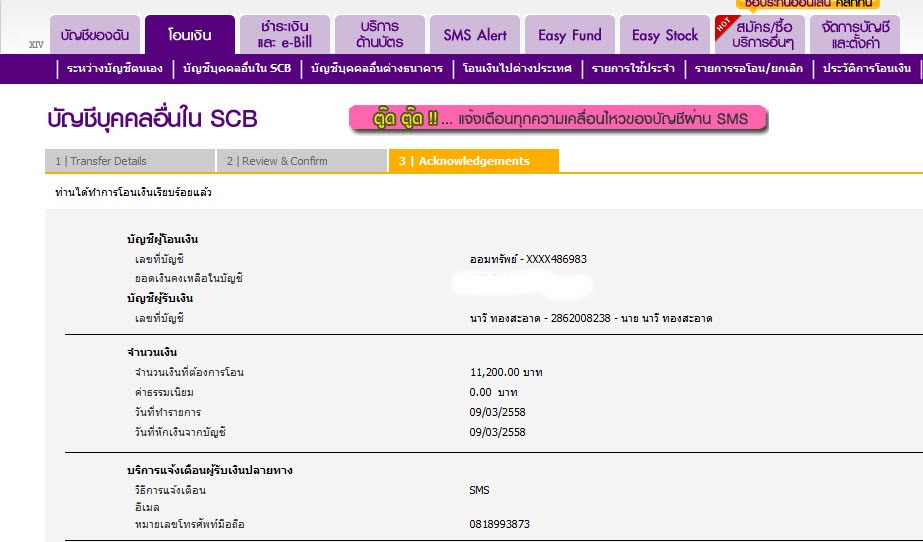Go back to Transfer Details step
923x542 pixels.
pos(130,161)
